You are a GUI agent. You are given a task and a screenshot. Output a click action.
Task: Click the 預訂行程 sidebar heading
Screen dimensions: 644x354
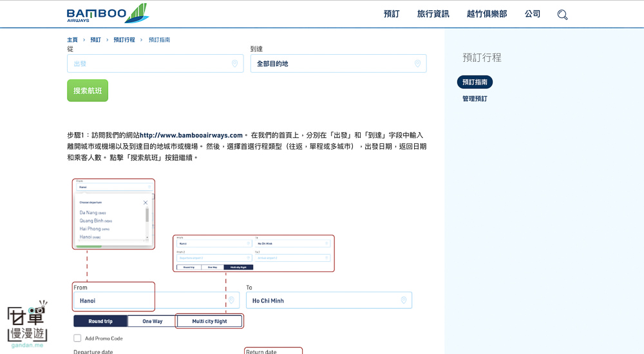482,57
